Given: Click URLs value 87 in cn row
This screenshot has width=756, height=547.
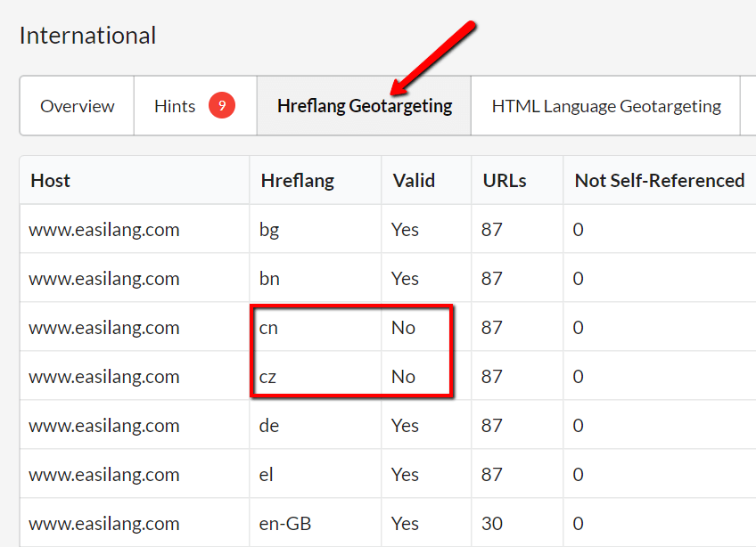Looking at the screenshot, I should point(492,328).
